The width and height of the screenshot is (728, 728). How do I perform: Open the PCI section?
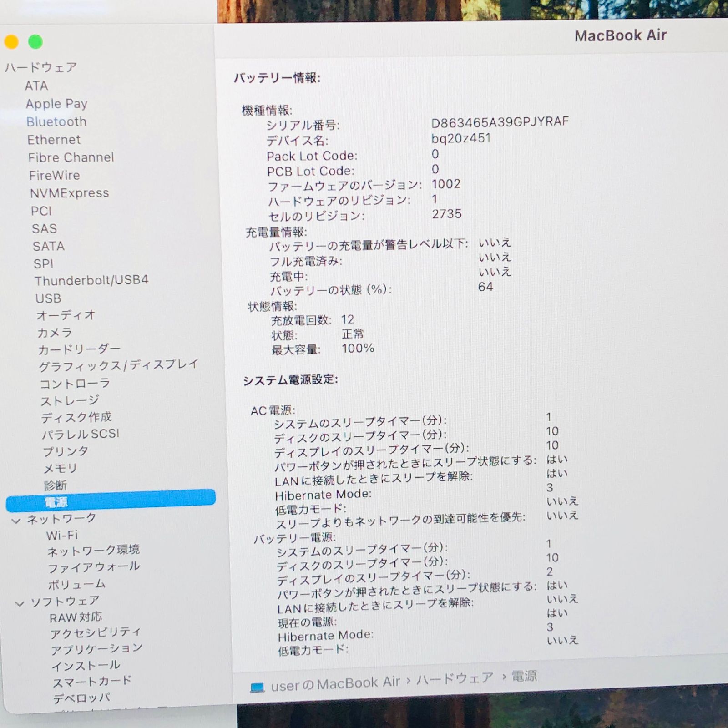click(x=41, y=211)
